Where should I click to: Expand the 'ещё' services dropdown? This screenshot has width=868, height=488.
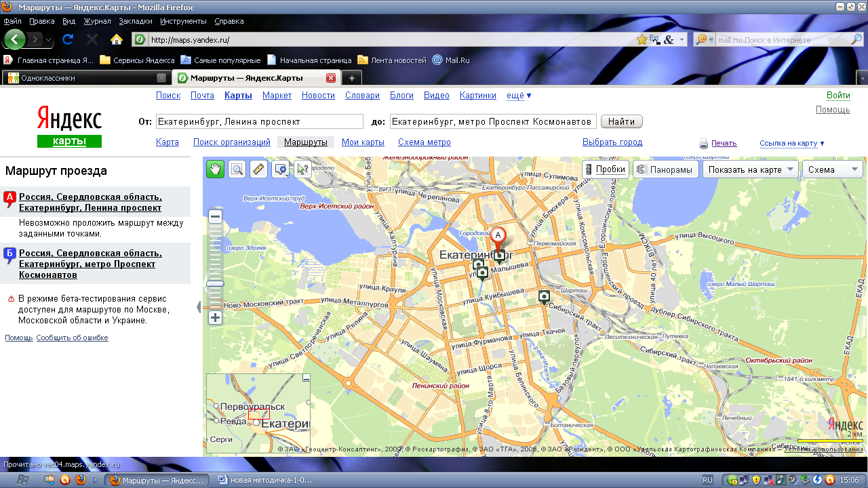click(x=519, y=96)
